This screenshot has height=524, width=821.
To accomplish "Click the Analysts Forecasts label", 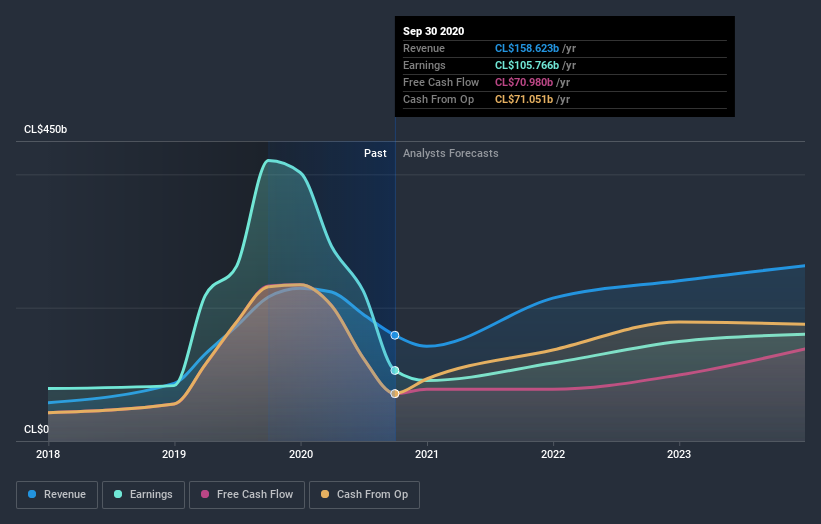I will click(451, 153).
